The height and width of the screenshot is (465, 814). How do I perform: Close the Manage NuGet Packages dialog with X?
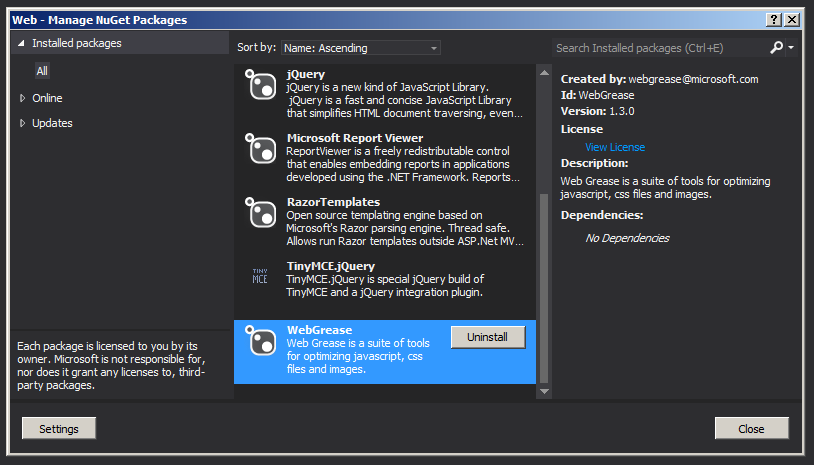click(x=792, y=20)
